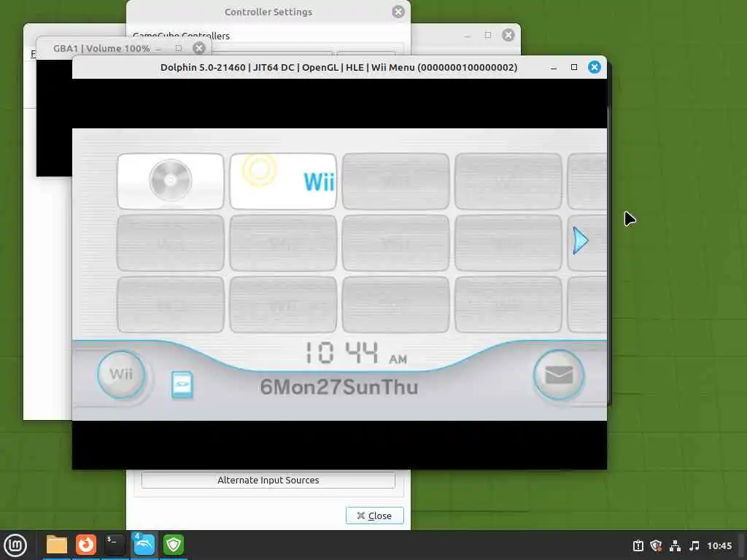
Task: Click the security shield tray icon
Action: 657,545
